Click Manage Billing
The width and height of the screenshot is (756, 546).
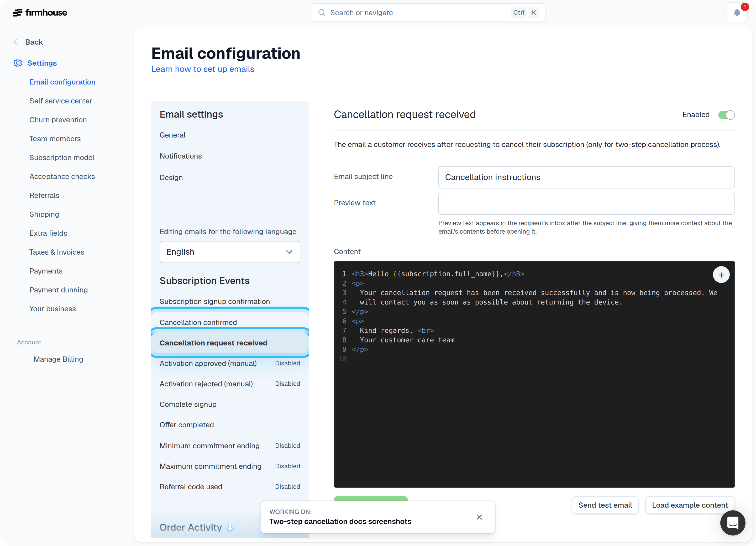pos(58,359)
